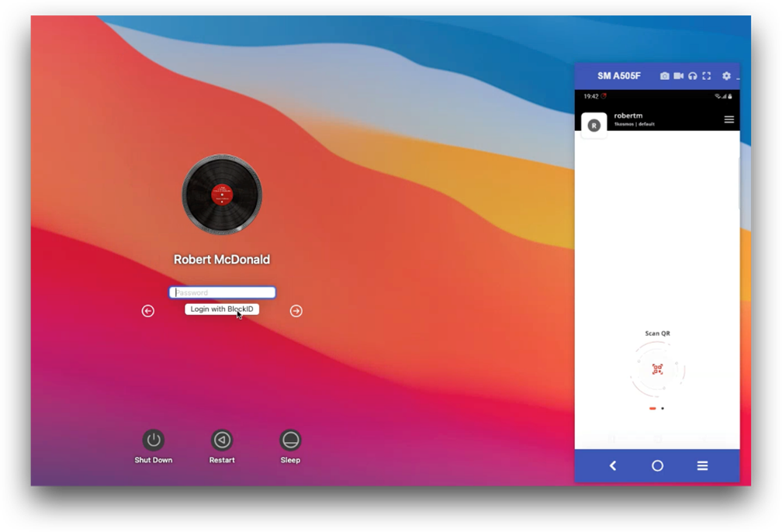Viewport: 782px width, 532px height.
Task: Take a device screenshot with the camera icon
Action: [x=665, y=76]
